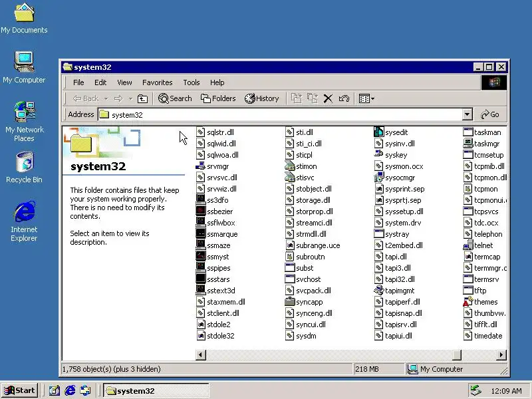532x399 pixels.
Task: Open the Back history dropdown arrow
Action: point(106,98)
